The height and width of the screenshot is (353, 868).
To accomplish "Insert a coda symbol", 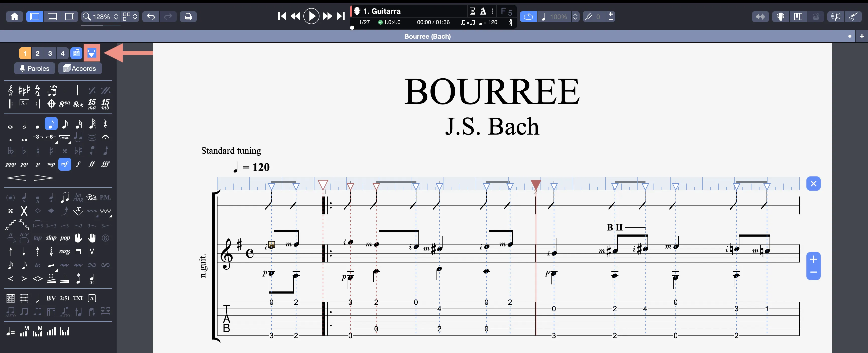I will [x=51, y=104].
